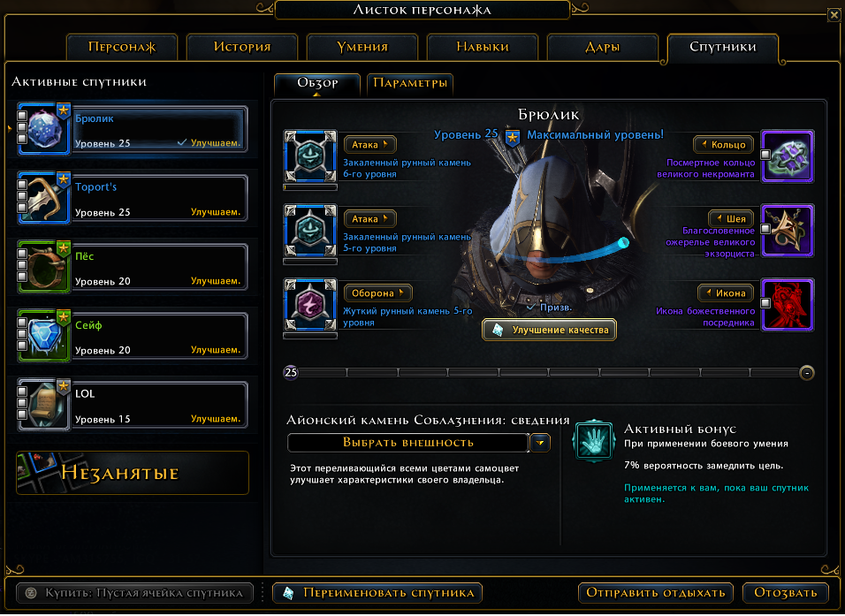Click the Посмертное кольцо ring slot icon
The height and width of the screenshot is (616, 845).
pyautogui.click(x=788, y=156)
